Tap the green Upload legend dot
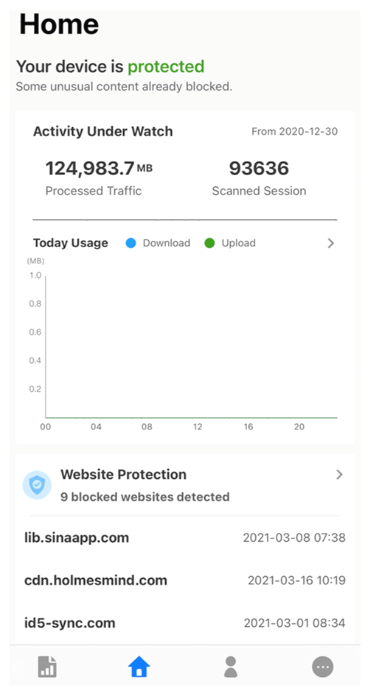Screen dimensions: 368x694 pyautogui.click(x=209, y=243)
